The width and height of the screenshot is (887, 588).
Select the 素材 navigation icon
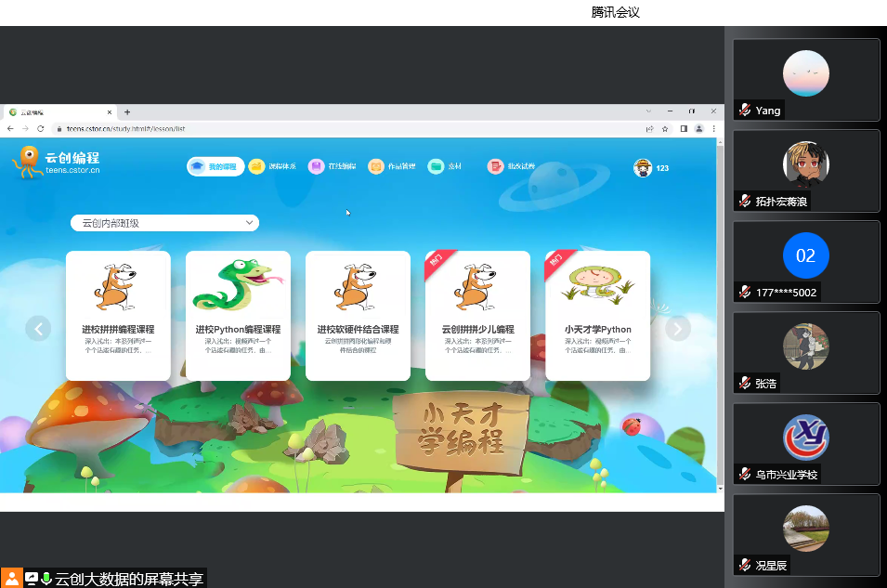coord(437,167)
